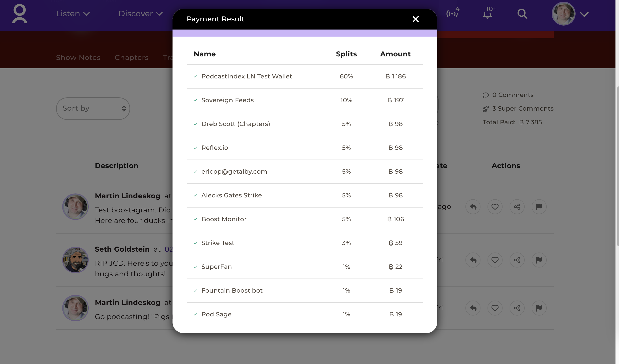This screenshot has height=364, width=619.
Task: Switch to the Chapters tab
Action: [x=132, y=57]
